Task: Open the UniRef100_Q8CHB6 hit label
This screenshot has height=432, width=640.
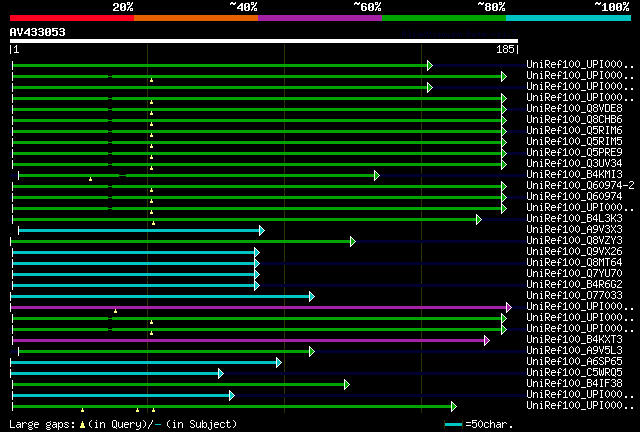Action: point(574,120)
